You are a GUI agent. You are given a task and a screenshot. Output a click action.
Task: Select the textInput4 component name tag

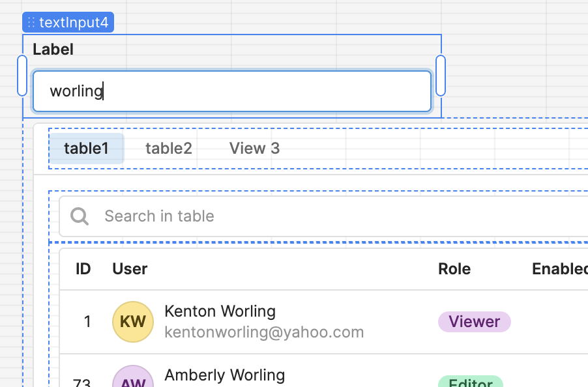73,23
